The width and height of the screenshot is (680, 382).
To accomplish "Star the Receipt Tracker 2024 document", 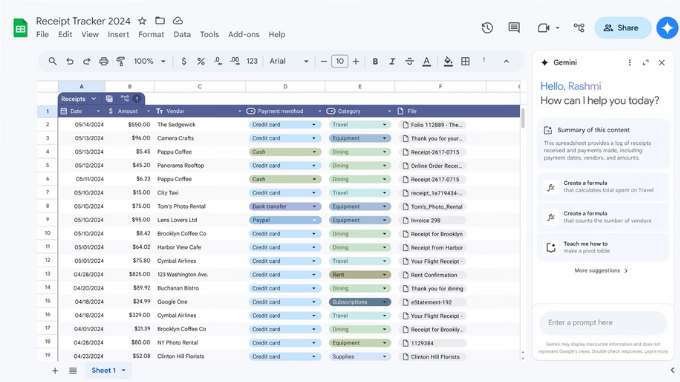I will coord(142,21).
